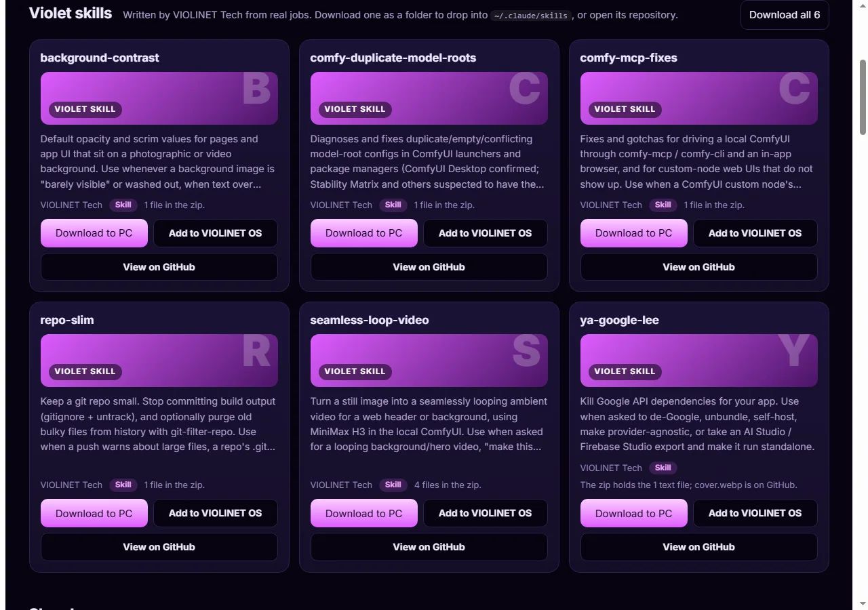Add ya-google-lee to VIOLINET OS
The width and height of the screenshot is (868, 610).
(755, 513)
